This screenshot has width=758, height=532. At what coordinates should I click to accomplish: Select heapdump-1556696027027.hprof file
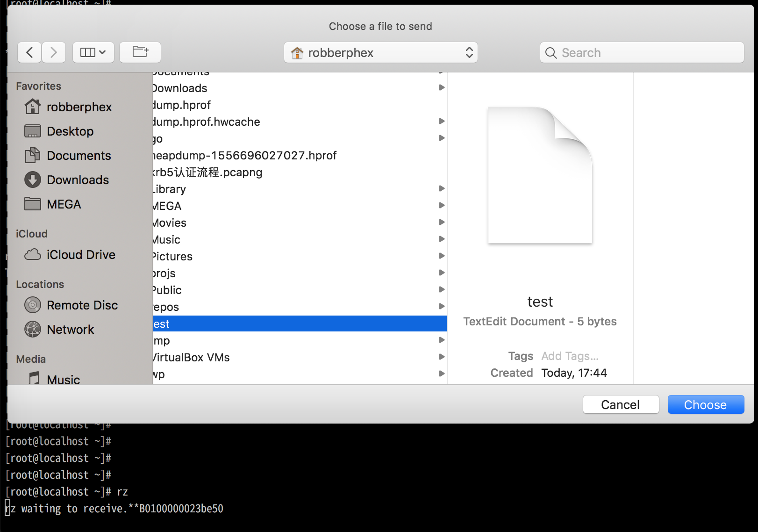coord(245,156)
